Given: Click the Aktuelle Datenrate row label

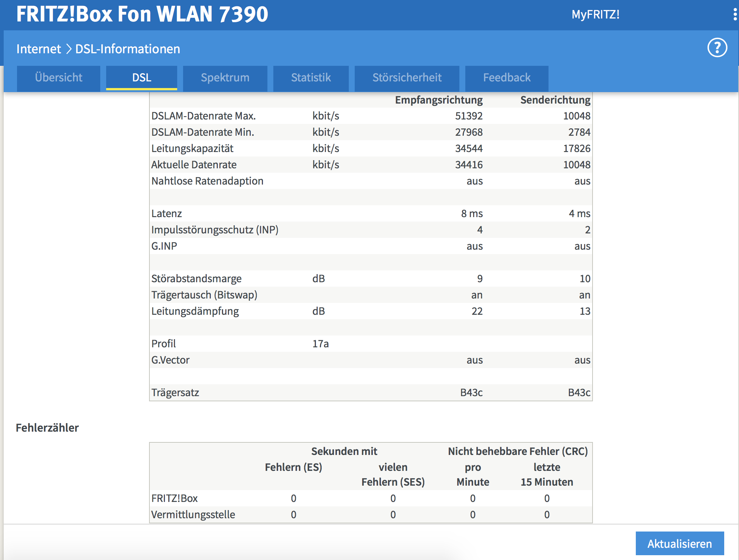Looking at the screenshot, I should (194, 165).
